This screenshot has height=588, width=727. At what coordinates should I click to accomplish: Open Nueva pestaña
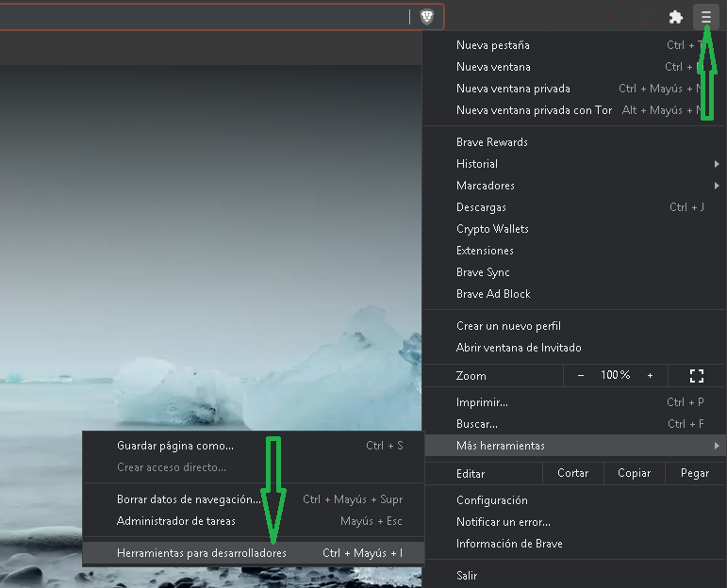[574, 45]
